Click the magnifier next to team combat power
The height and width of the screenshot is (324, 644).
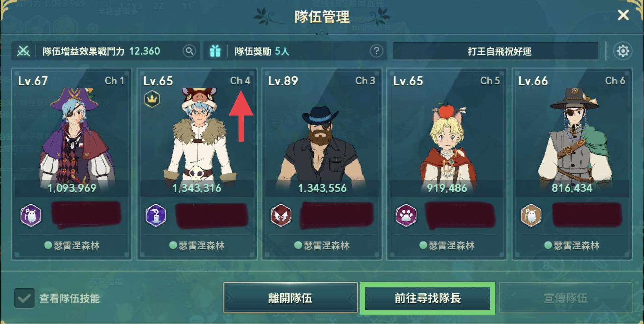click(x=189, y=51)
